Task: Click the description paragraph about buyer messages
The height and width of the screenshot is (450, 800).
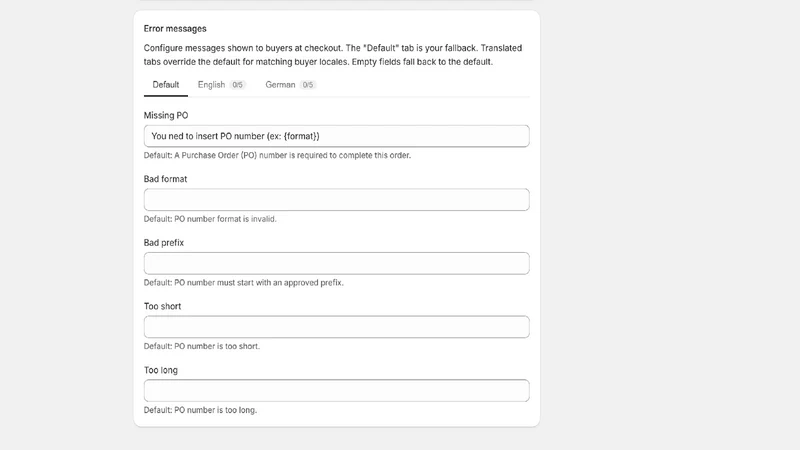Action: tap(333, 55)
